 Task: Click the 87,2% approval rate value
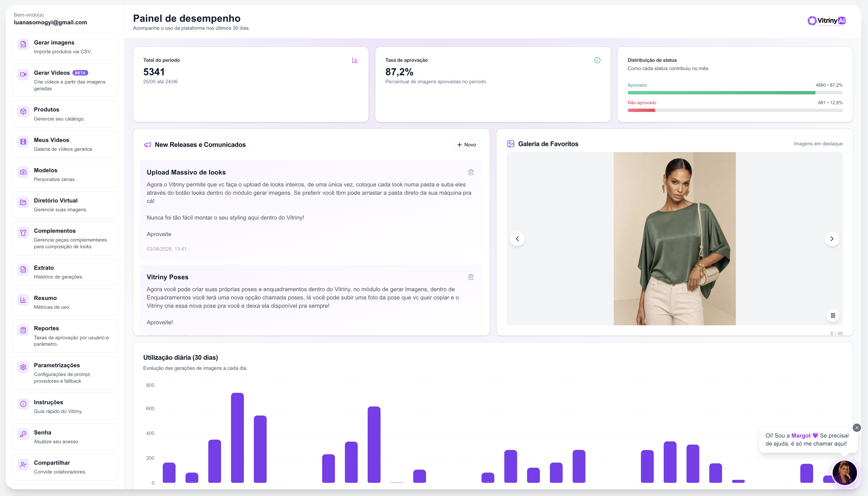coord(399,72)
